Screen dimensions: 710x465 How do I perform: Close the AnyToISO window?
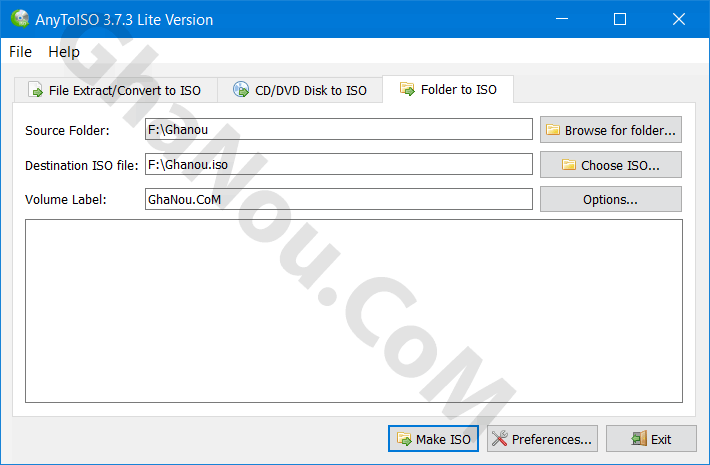[679, 19]
